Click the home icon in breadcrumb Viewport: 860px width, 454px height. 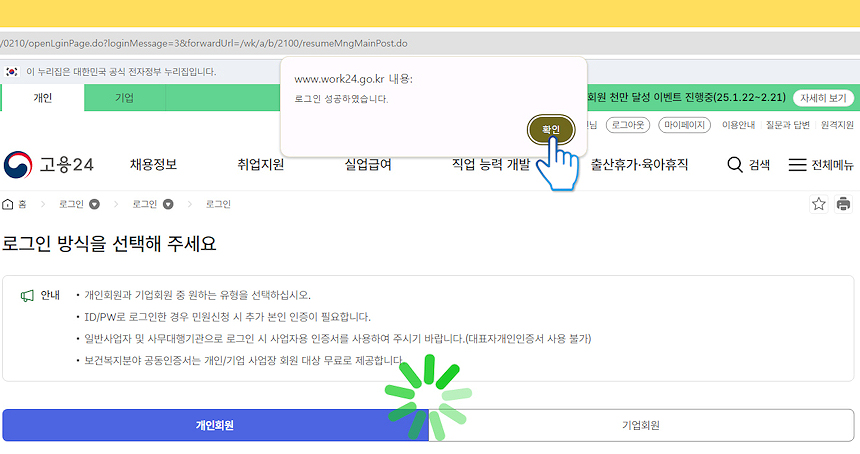(8, 204)
